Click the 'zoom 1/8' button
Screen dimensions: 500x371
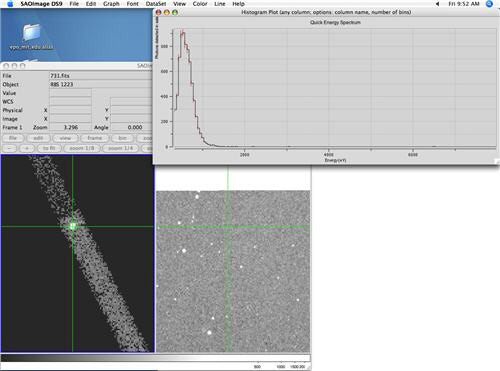(82, 148)
